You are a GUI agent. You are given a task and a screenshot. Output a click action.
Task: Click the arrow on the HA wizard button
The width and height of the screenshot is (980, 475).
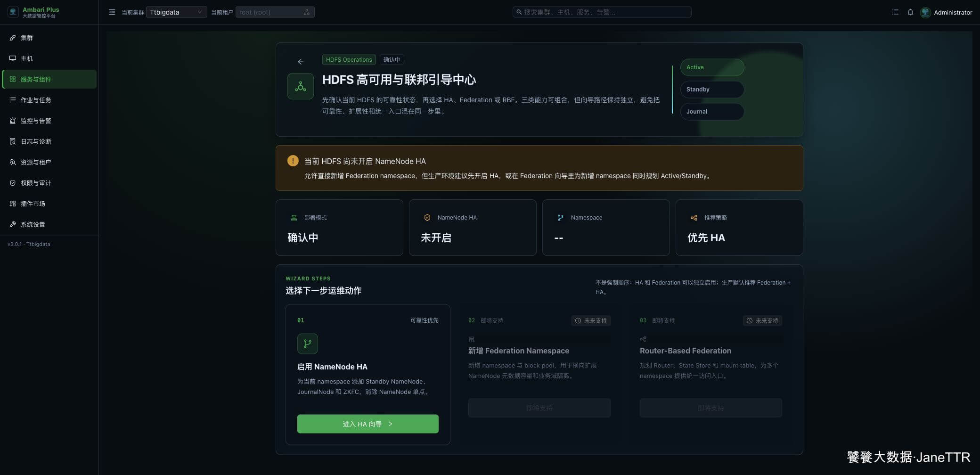click(391, 424)
